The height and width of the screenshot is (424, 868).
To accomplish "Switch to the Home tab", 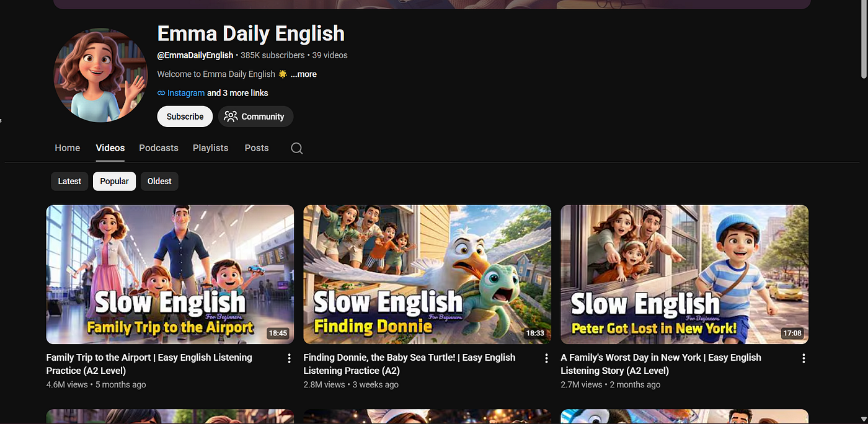I will click(67, 148).
